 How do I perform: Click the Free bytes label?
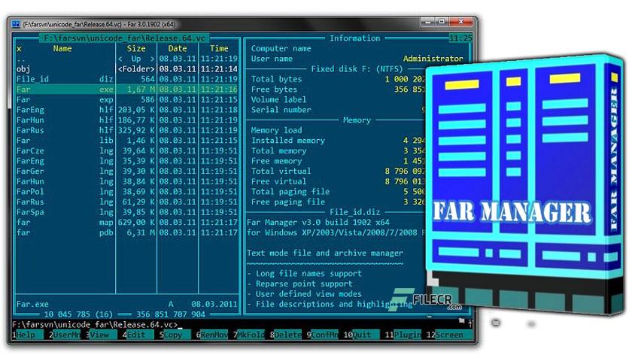pos(274,89)
